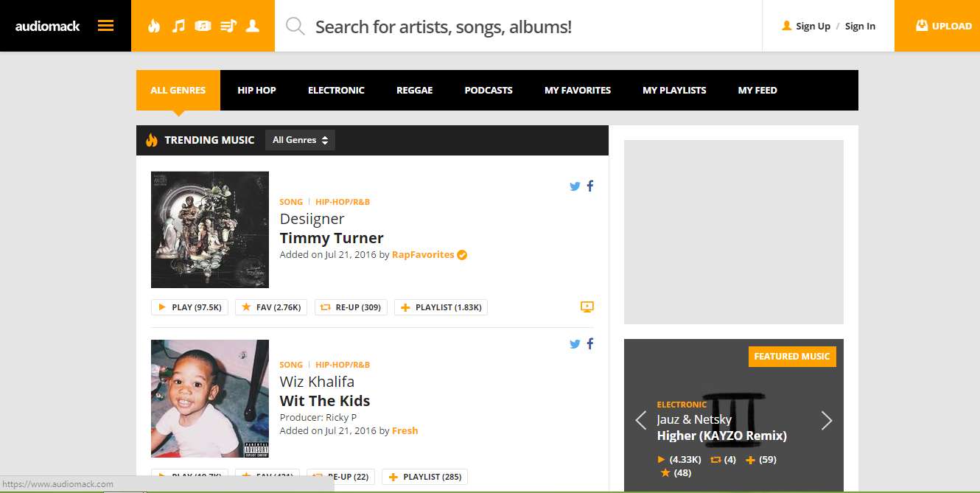Share Wit The Kids on Facebook
980x493 pixels.
pyautogui.click(x=590, y=344)
